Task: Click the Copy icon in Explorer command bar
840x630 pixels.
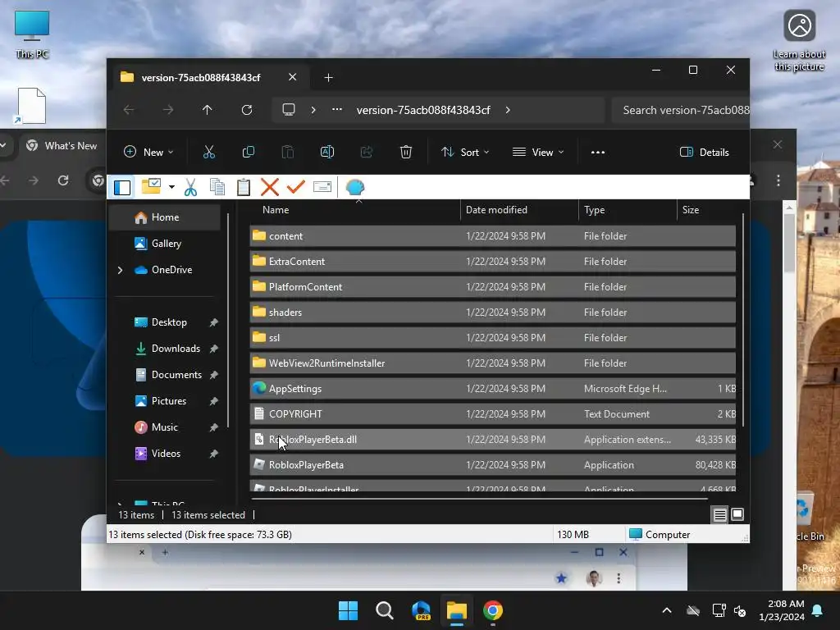Action: (248, 152)
